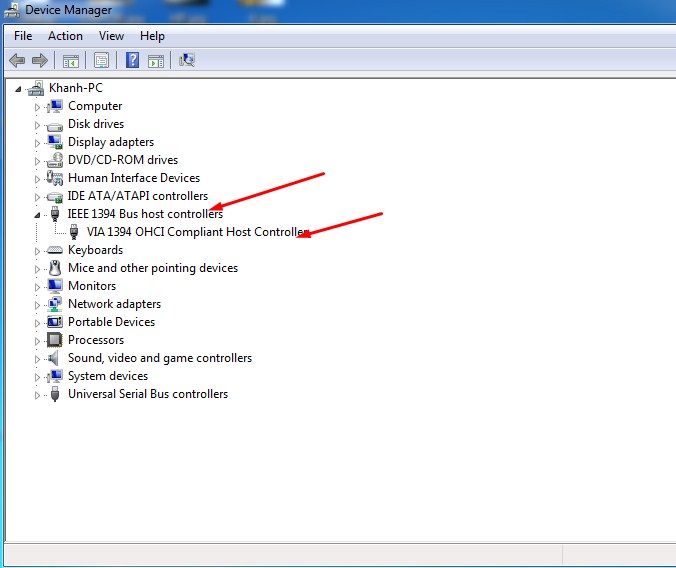
Task: Expand the Processors node
Action: 38,341
